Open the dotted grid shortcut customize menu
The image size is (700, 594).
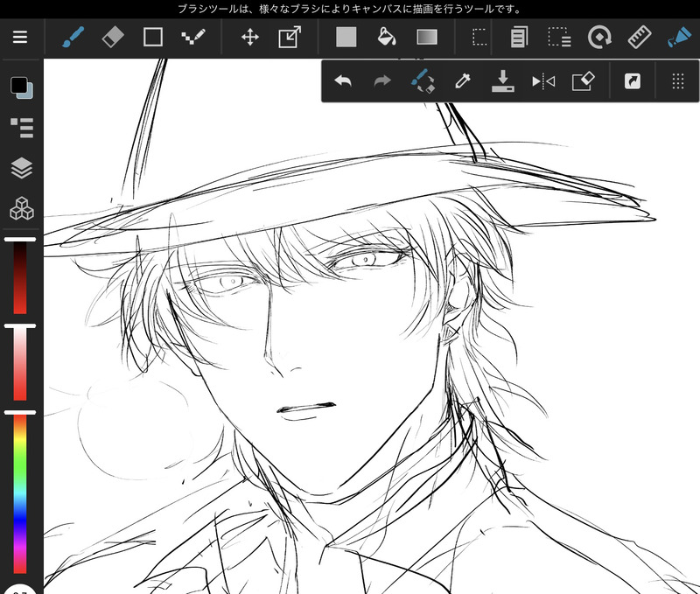(677, 81)
